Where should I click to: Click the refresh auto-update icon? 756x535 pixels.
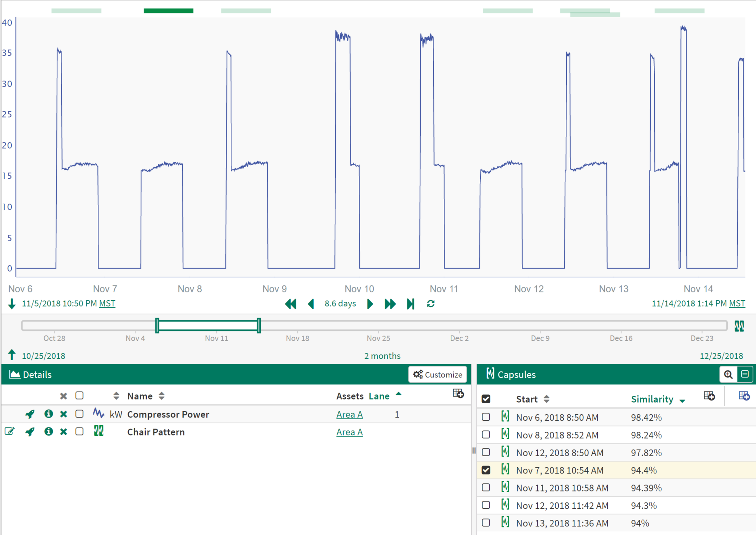431,304
